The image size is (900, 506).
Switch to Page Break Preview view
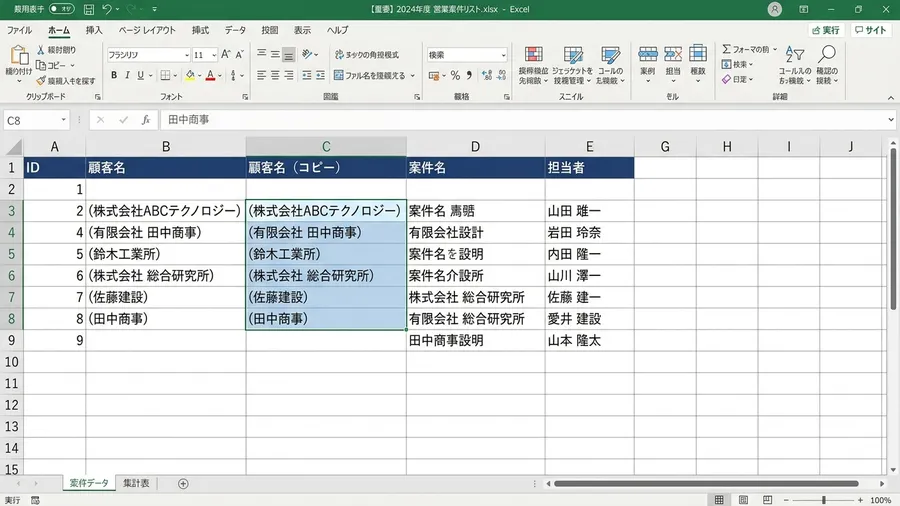click(x=767, y=500)
